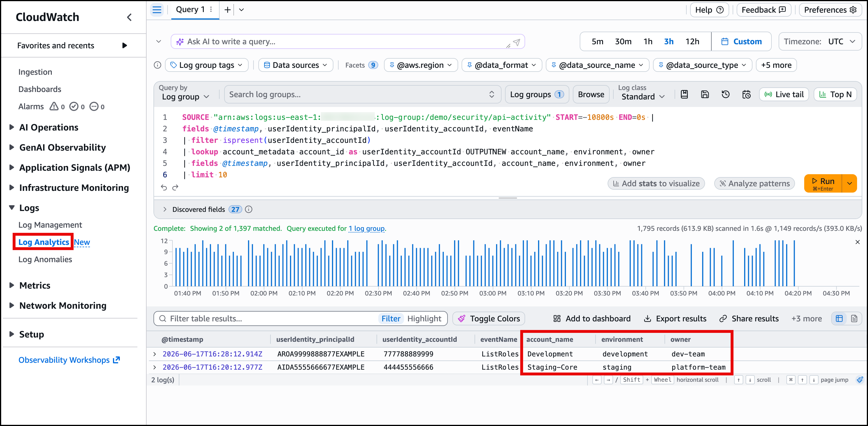Start Live tail
Viewport: 868px width, 426px height.
[784, 94]
